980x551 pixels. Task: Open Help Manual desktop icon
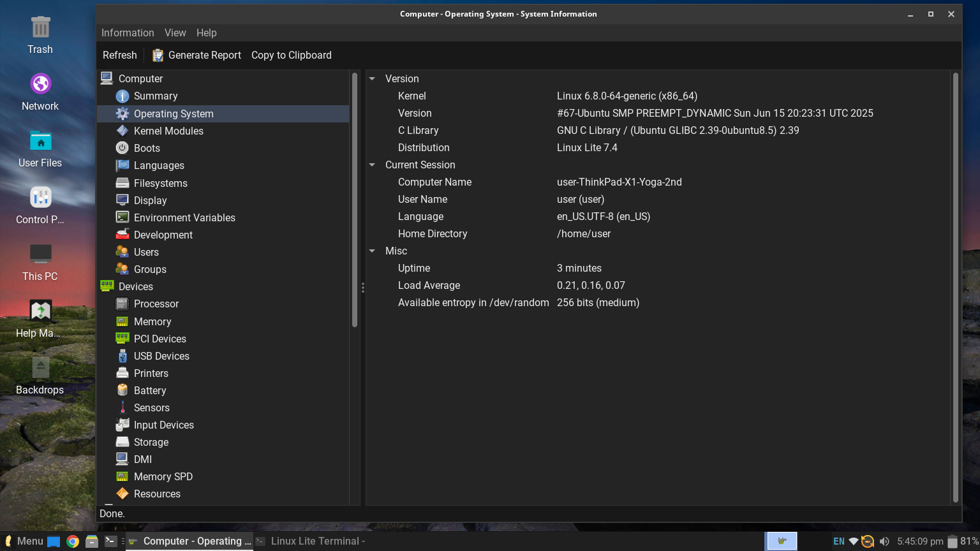[x=40, y=320]
